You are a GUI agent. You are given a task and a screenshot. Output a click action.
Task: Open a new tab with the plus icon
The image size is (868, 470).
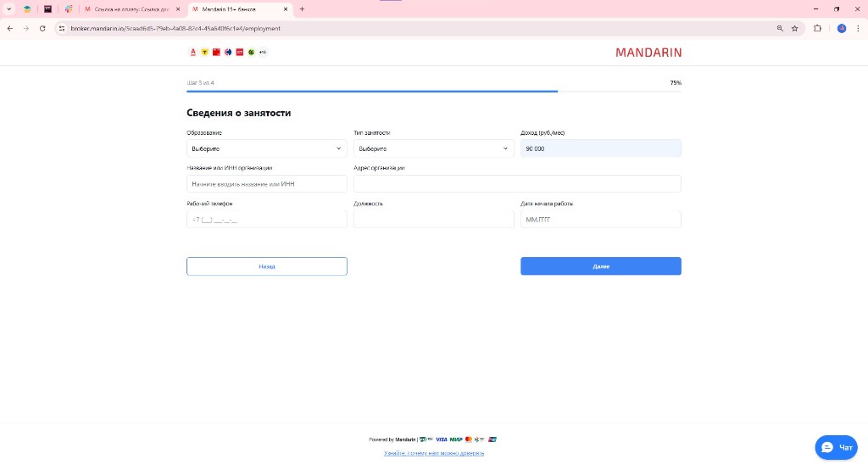point(302,8)
